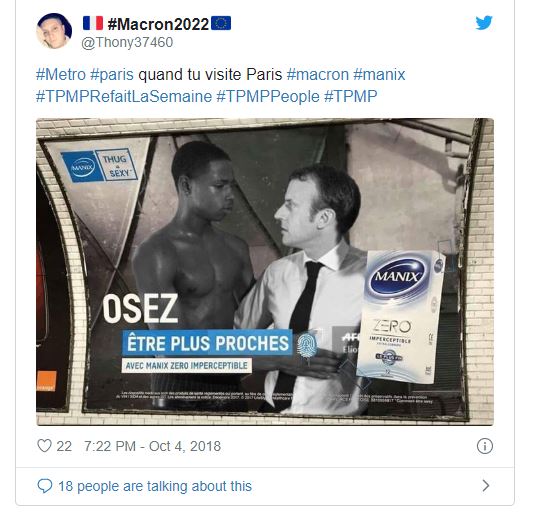This screenshot has height=517, width=537.
Task: Expand conversation with right chevron arrow
Action: tap(486, 486)
